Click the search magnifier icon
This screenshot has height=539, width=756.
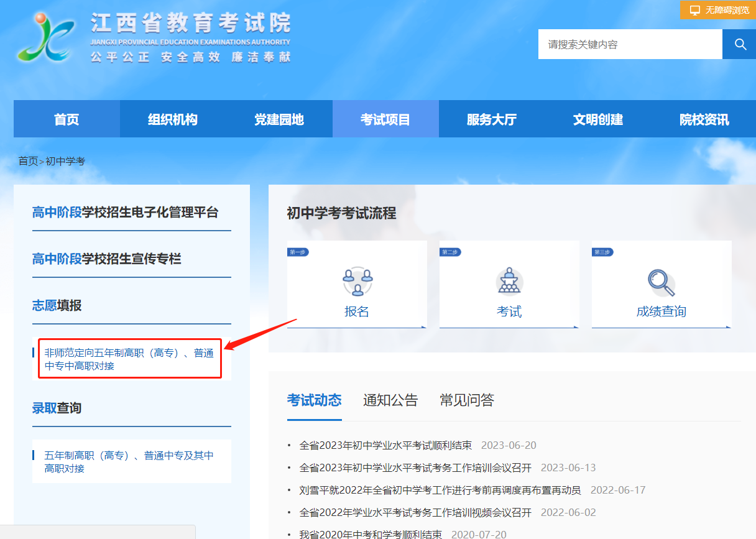pos(739,44)
